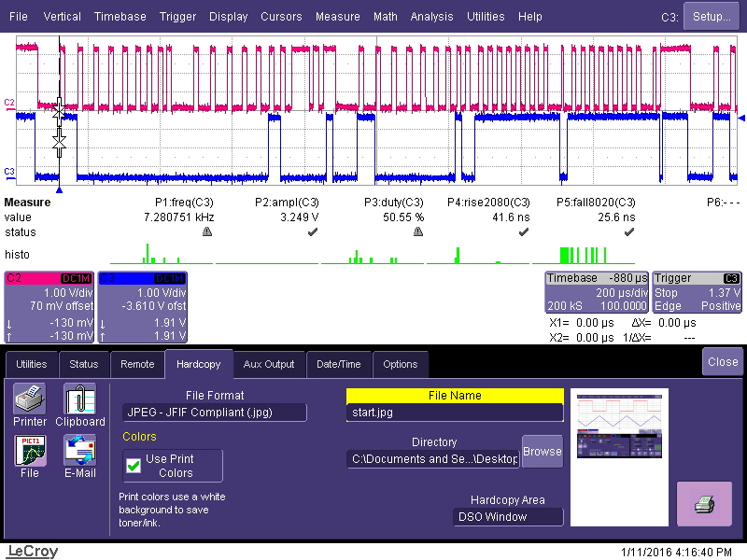Viewport: 747px width, 560px height.
Task: Switch to the Options tab
Action: 401,364
